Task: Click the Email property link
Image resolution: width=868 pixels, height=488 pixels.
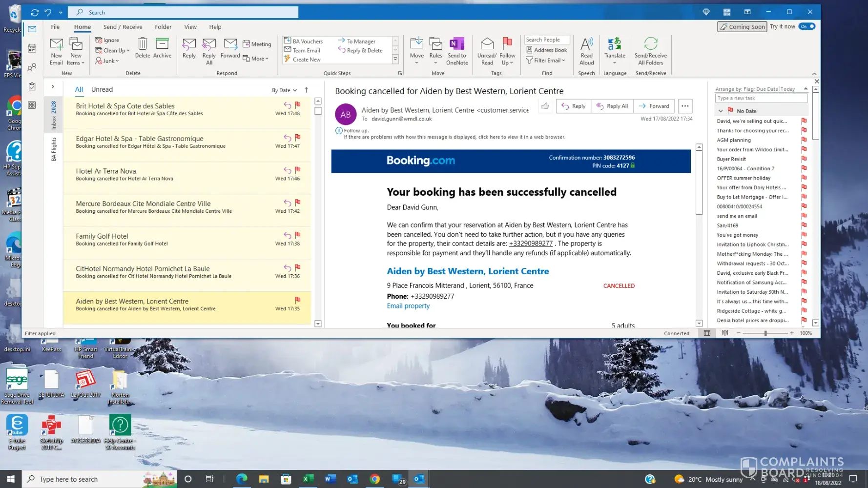Action: 408,306
